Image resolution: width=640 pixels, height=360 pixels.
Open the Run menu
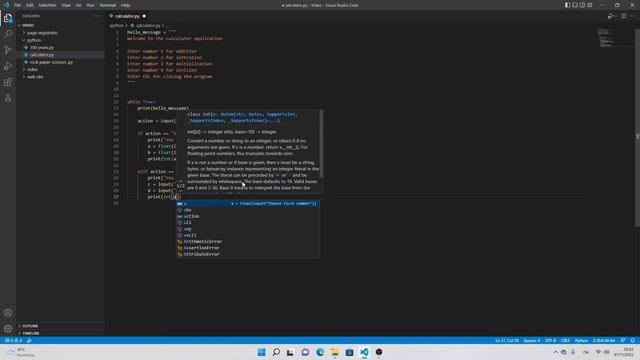(90, 5)
